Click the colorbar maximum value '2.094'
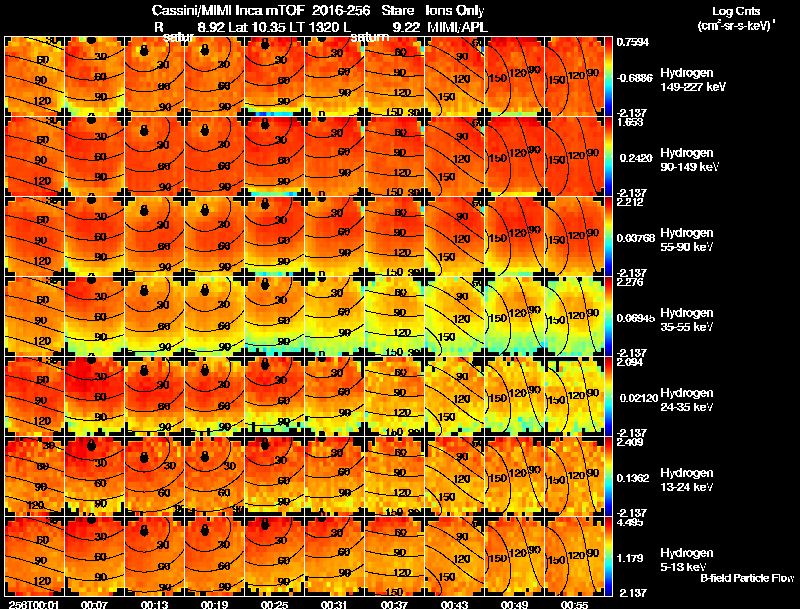 630,362
